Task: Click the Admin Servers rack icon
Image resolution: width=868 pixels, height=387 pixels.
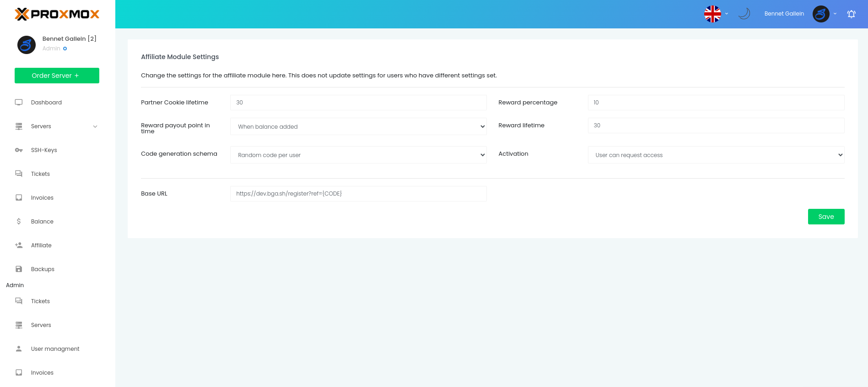Action: (x=19, y=325)
